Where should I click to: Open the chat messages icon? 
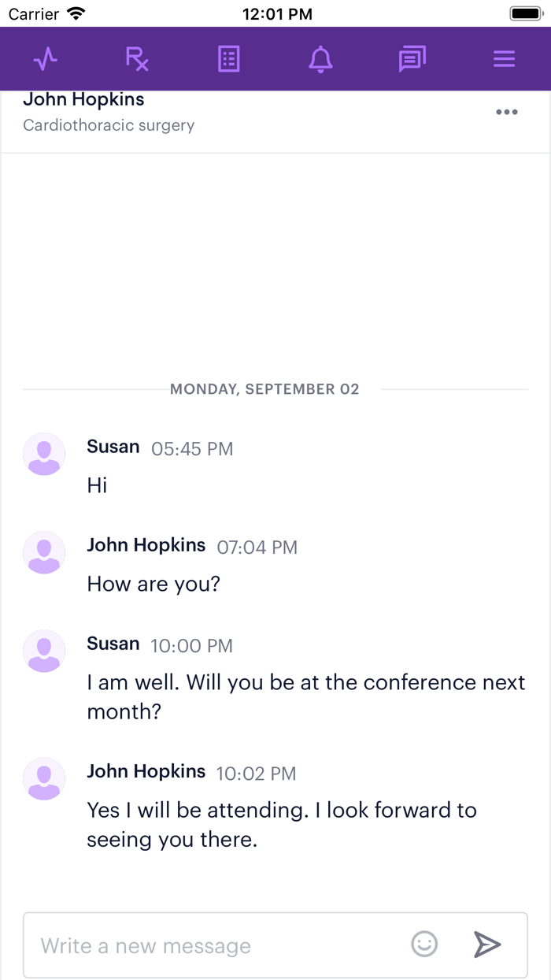(x=412, y=59)
